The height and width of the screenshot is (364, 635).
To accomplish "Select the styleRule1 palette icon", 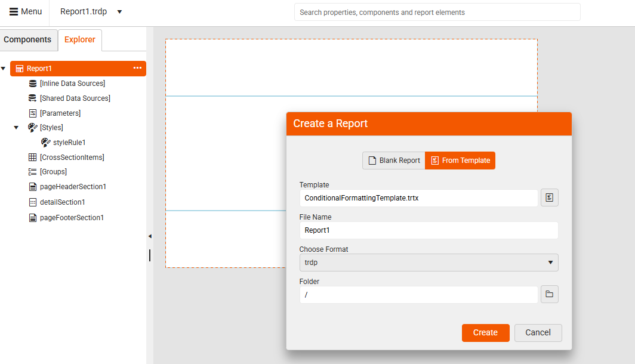I will [x=46, y=142].
